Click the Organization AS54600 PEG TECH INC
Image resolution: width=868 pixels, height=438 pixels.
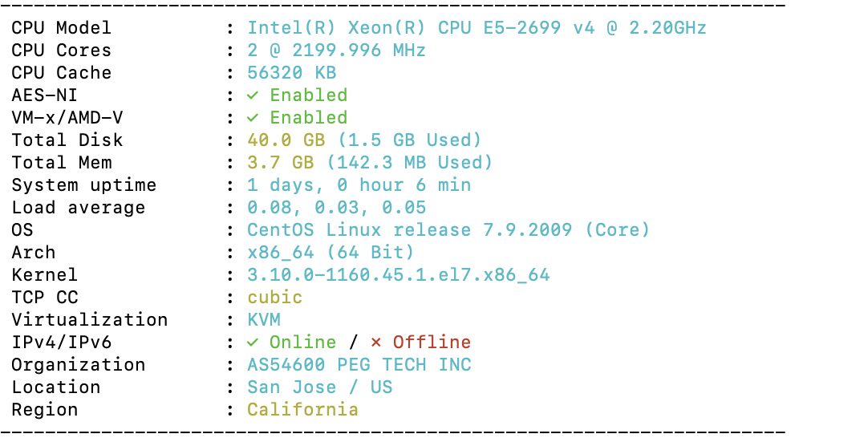coord(359,365)
